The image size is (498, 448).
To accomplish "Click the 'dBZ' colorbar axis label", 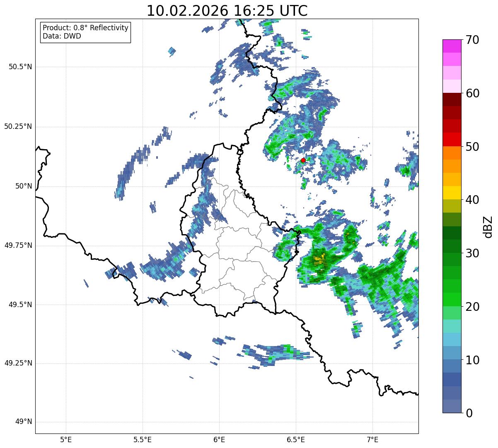I will point(488,227).
